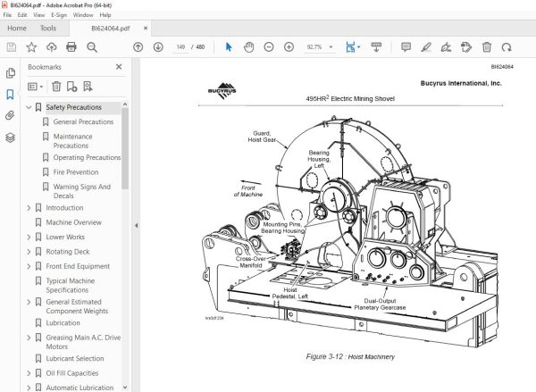Collapse the Safety Precautions bookmark
Image resolution: width=536 pixels, height=392 pixels.
point(29,107)
